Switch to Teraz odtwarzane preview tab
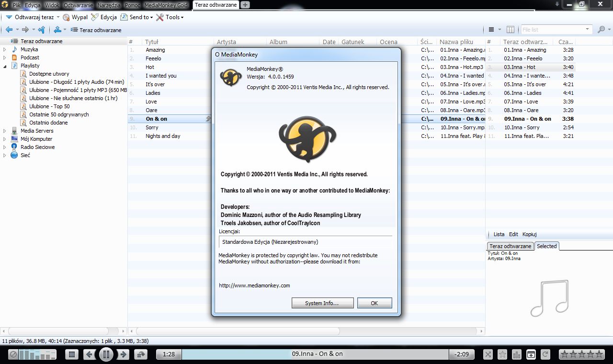 point(511,246)
